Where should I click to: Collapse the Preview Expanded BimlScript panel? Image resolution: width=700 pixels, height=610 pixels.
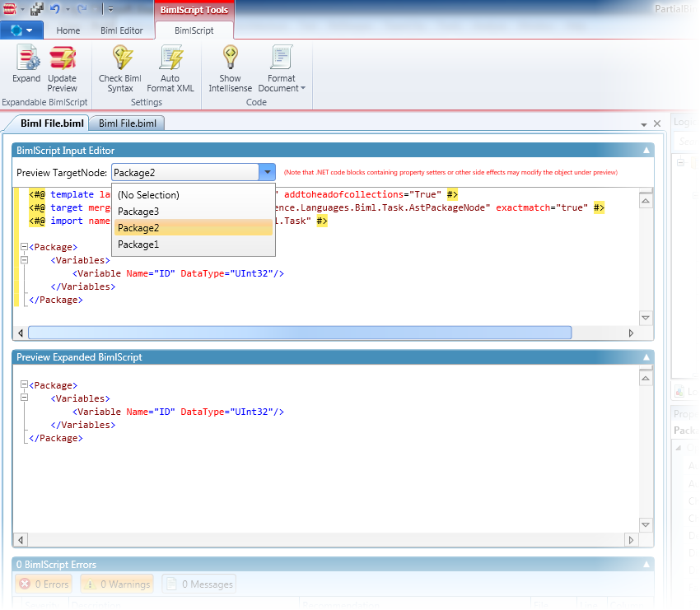click(x=646, y=357)
